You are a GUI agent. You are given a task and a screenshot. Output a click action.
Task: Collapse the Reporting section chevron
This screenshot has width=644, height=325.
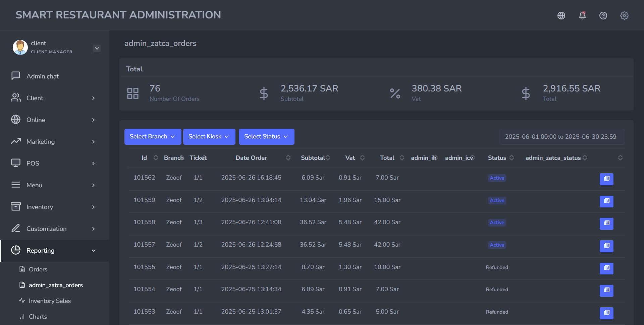(x=94, y=251)
